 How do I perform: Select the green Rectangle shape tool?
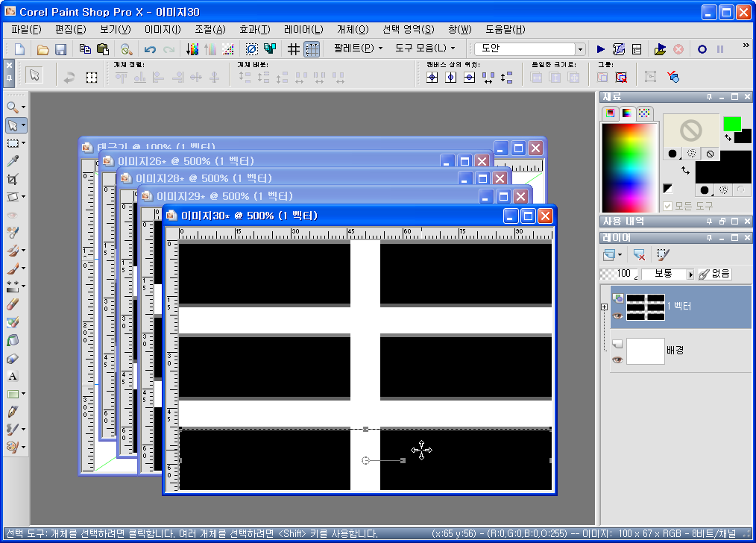point(13,394)
